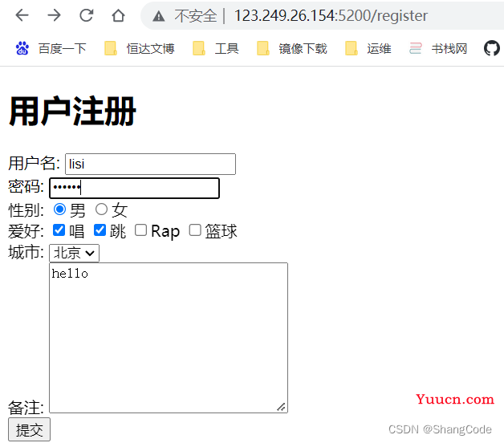The height and width of the screenshot is (443, 504).
Task: Open the 运维 bookmark folder
Action: pyautogui.click(x=368, y=48)
